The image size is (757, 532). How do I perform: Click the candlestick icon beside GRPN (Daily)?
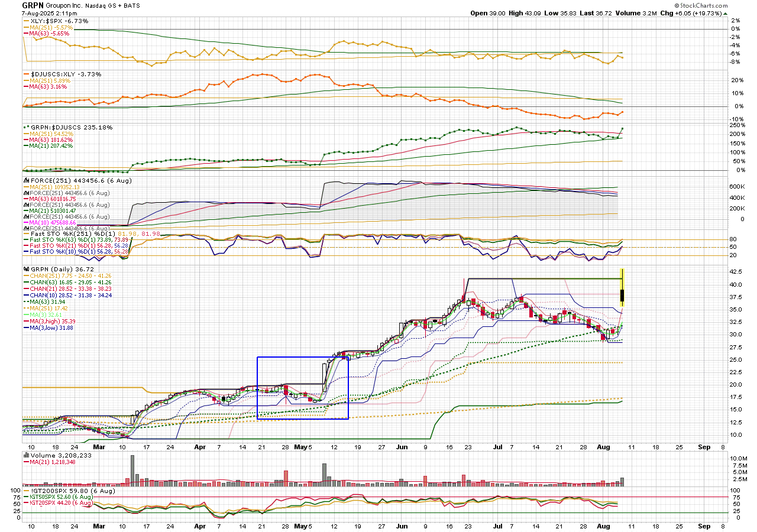click(x=25, y=268)
